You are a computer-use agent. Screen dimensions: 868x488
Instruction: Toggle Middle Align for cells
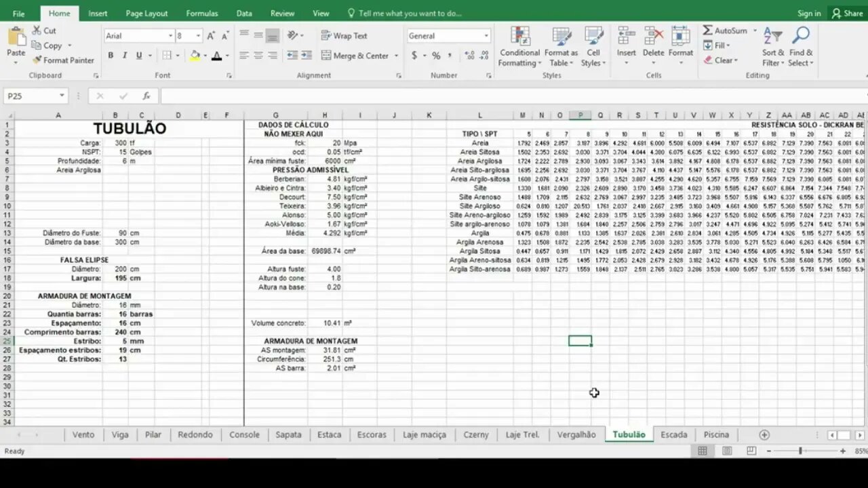click(x=258, y=36)
